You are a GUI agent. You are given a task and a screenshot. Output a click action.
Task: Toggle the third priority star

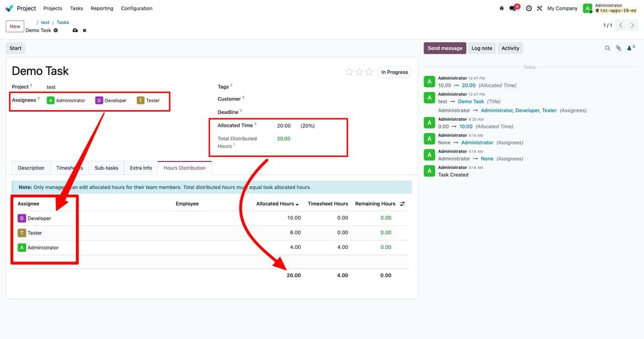[x=369, y=71]
